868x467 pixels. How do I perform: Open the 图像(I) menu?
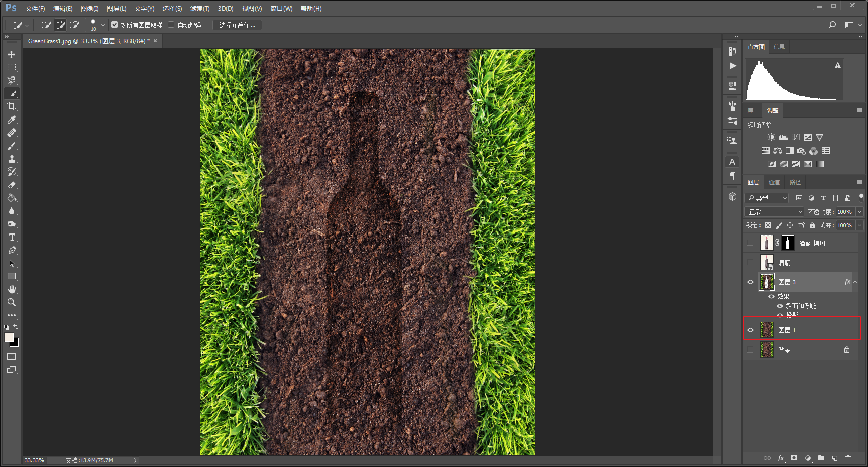pyautogui.click(x=90, y=9)
